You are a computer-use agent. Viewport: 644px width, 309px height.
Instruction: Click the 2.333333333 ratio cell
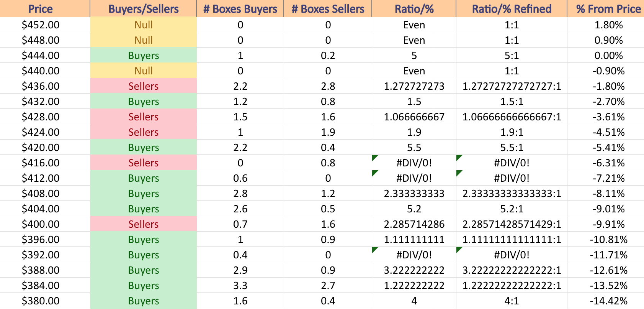tap(414, 194)
